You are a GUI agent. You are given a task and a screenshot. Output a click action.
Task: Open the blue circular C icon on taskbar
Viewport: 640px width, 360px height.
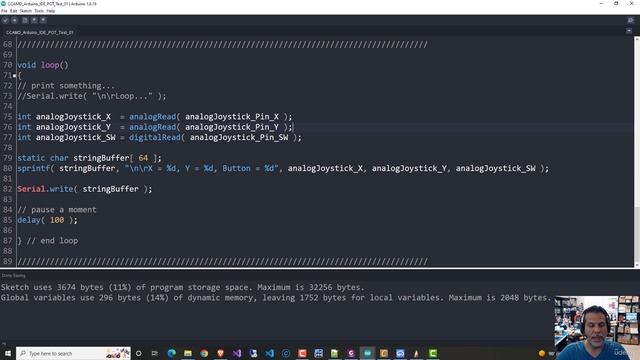[x=286, y=353]
